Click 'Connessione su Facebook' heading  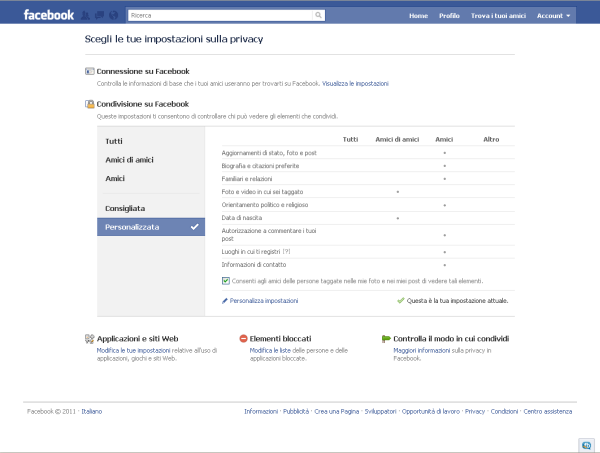click(x=143, y=71)
